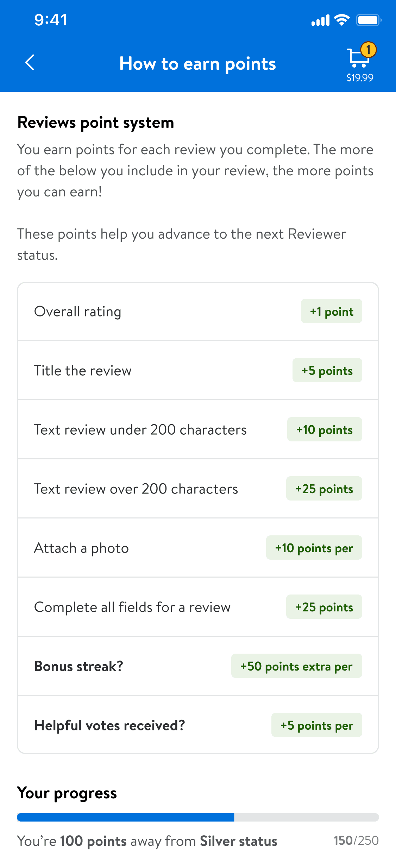
Task: Tap the +10 points per badge
Action: [314, 548]
